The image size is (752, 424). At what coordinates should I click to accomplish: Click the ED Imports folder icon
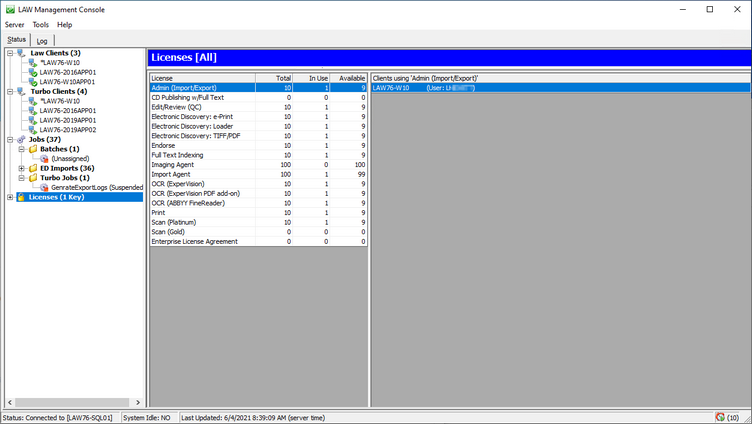(32, 168)
